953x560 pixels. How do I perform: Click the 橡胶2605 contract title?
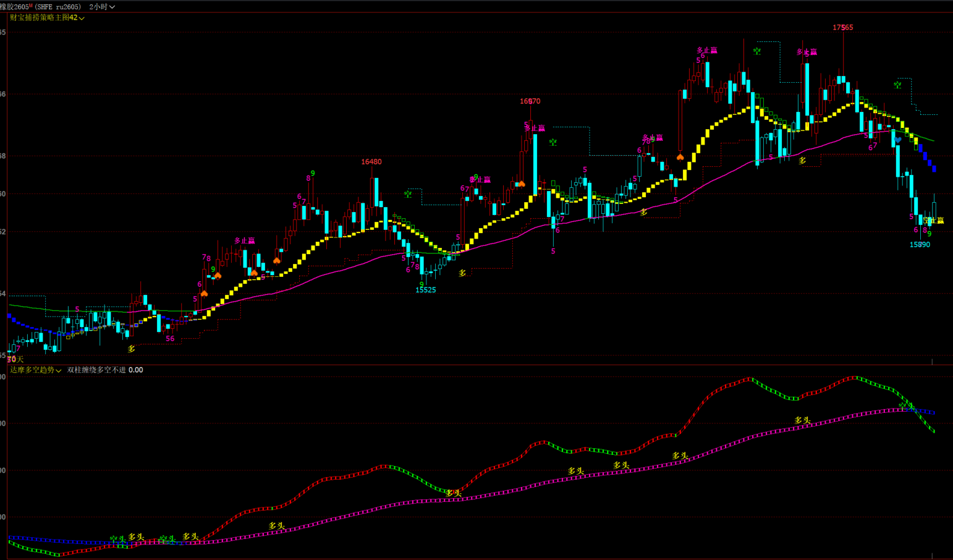tap(14, 7)
